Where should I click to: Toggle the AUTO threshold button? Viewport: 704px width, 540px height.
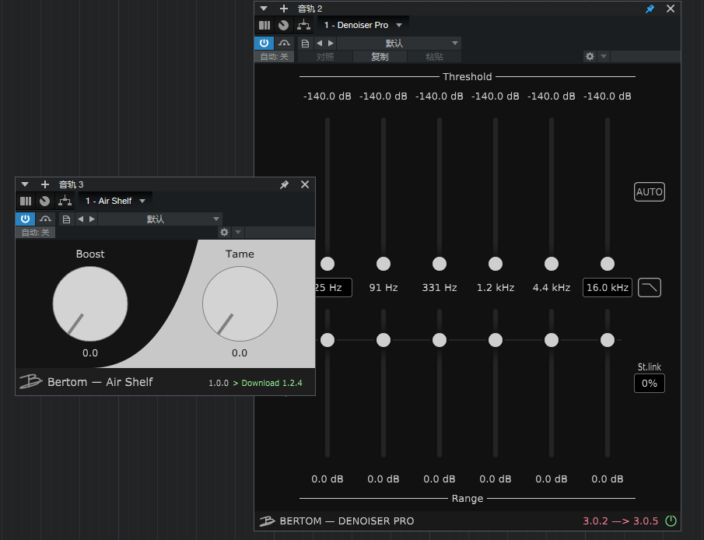click(649, 192)
